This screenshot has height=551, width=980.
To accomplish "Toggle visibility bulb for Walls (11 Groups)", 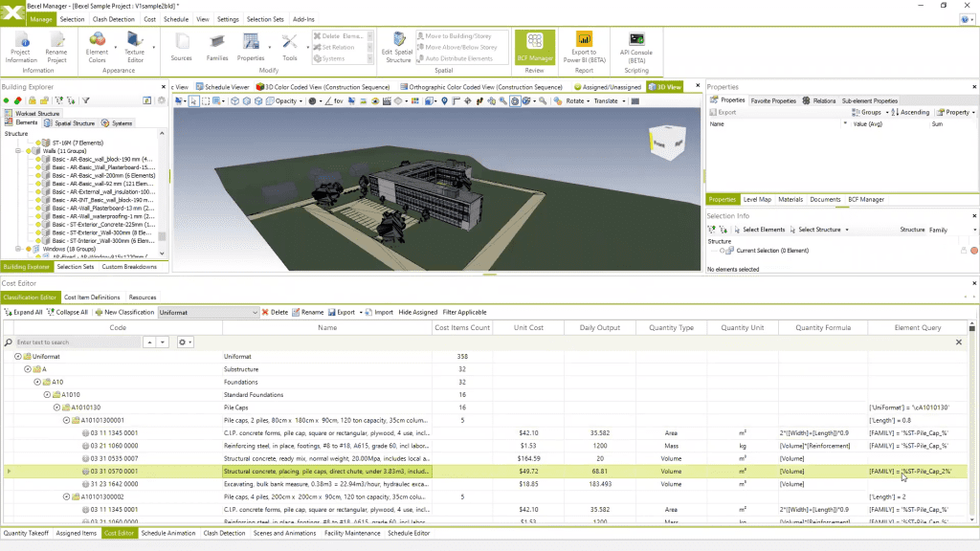I will point(29,151).
